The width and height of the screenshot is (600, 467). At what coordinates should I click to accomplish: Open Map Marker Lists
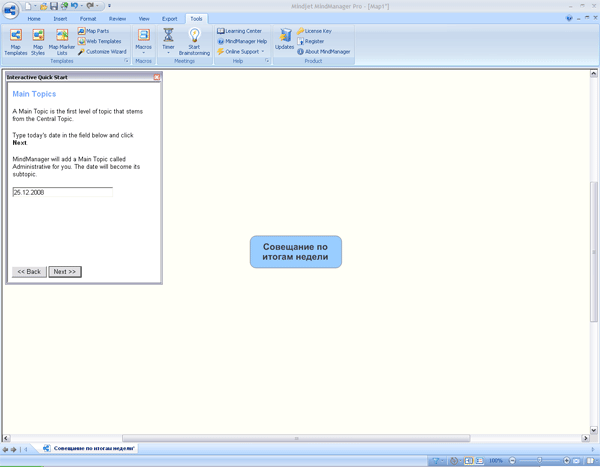(62, 42)
